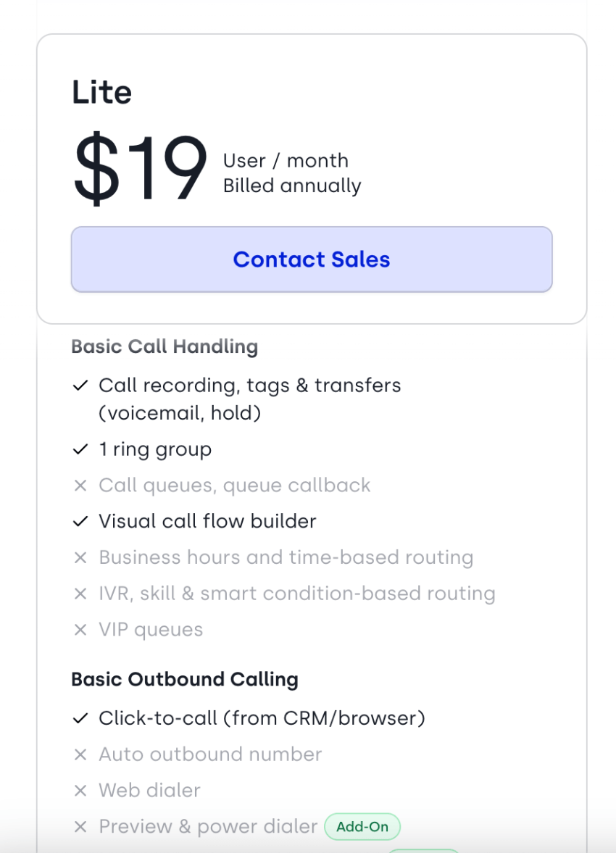The image size is (616, 853).
Task: Click the checkmark beside visual call flow builder
Action: (80, 521)
